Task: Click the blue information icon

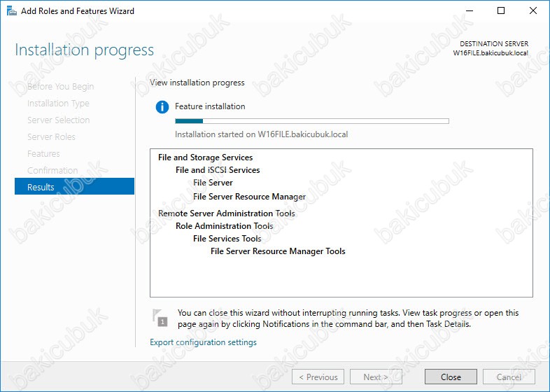Action: tap(162, 107)
